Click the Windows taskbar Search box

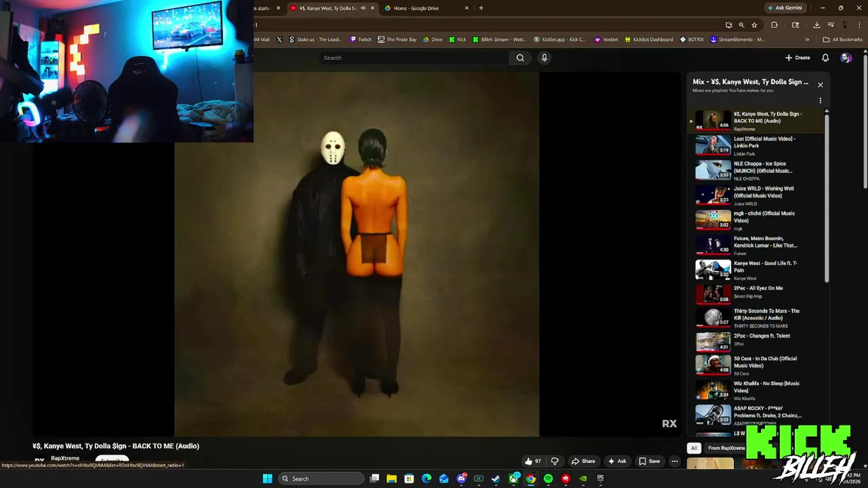point(321,479)
